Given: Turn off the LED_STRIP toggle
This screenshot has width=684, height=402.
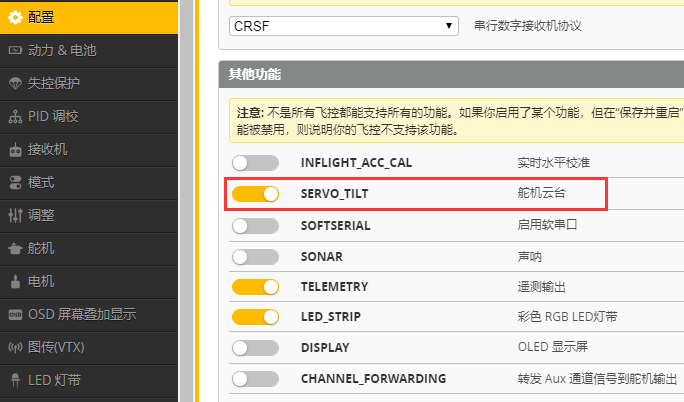Looking at the screenshot, I should [255, 317].
